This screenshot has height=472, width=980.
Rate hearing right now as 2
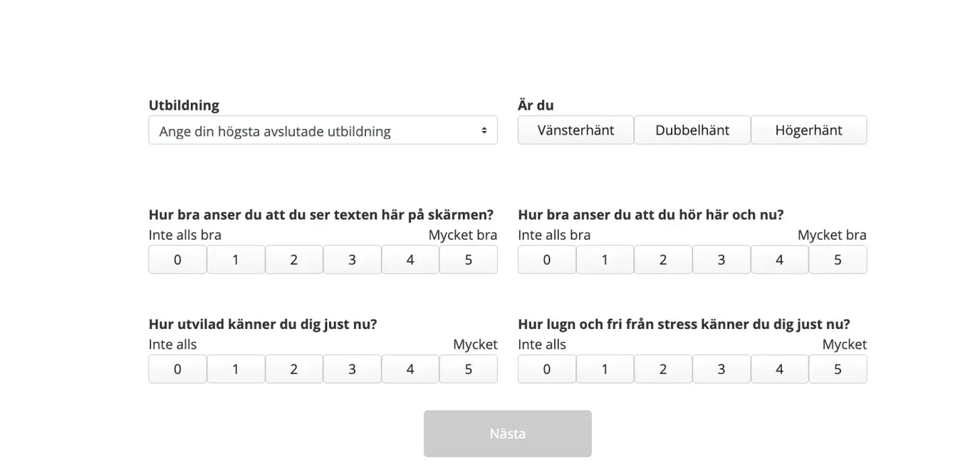[x=663, y=260]
